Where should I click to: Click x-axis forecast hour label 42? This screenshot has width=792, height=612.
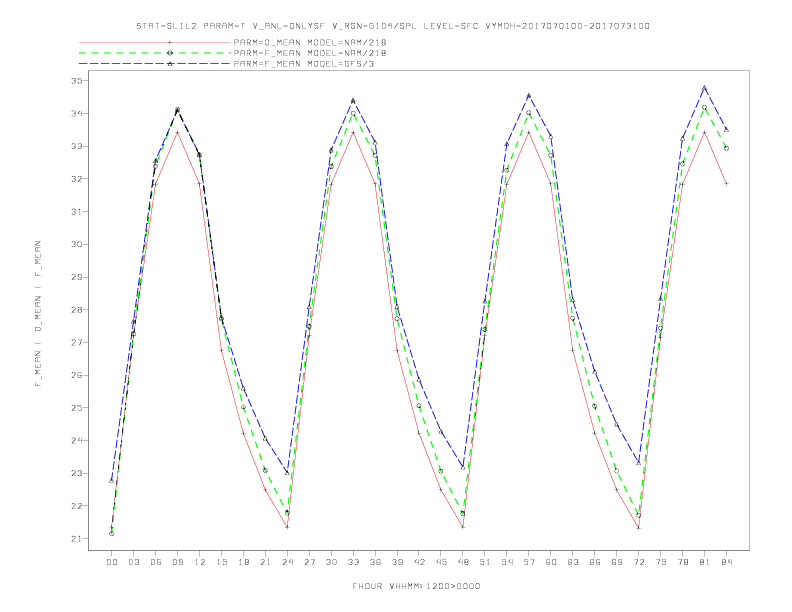coord(419,562)
